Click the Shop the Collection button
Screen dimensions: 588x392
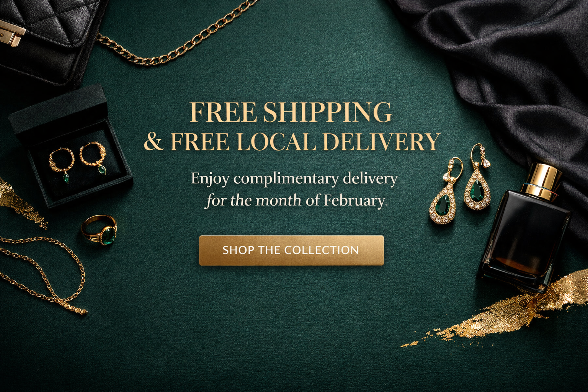click(x=291, y=250)
